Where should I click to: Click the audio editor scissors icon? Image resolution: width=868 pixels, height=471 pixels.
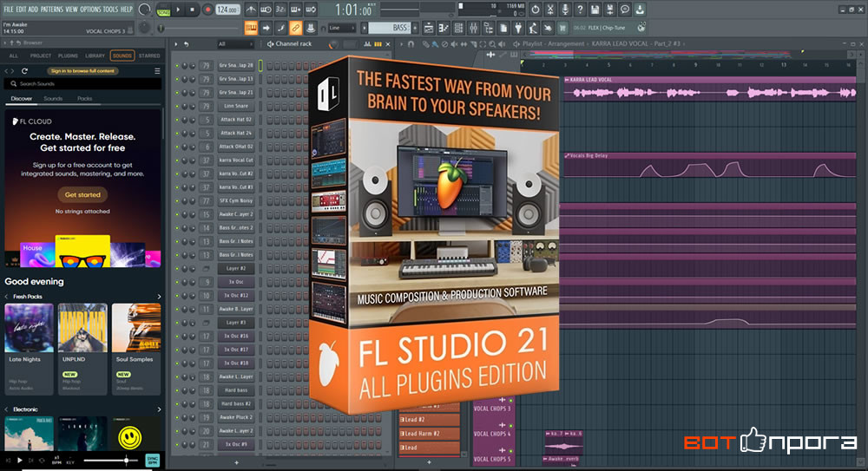pyautogui.click(x=550, y=10)
